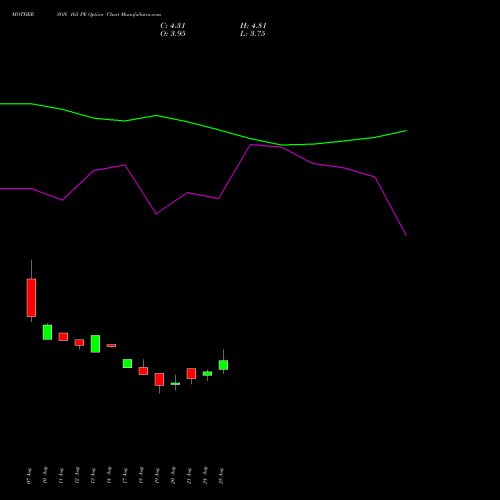Click the close value C: 4.31
This screenshot has height=500, width=500.
tap(173, 26)
